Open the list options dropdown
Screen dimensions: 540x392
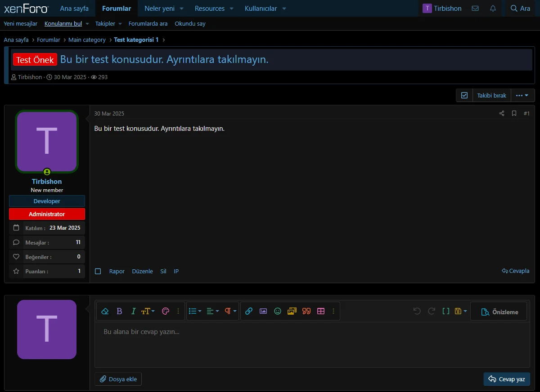[x=195, y=311]
